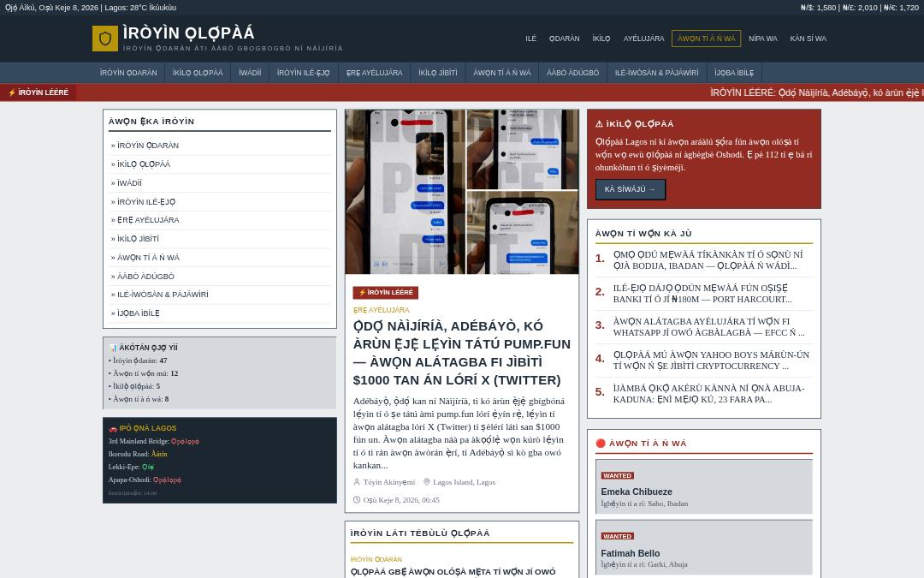924x578 pixels.
Task: Click the location pin icon beside Lagos Island
Action: [427, 482]
